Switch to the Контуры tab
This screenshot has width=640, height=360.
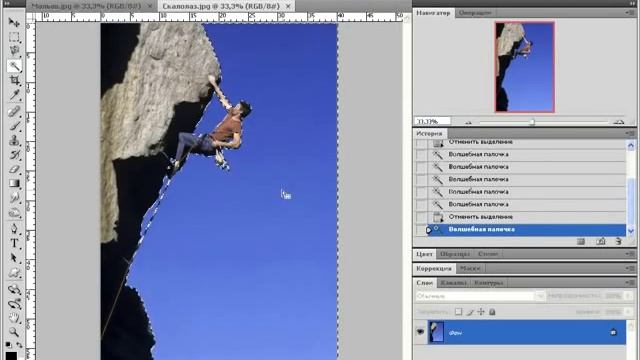click(x=489, y=282)
